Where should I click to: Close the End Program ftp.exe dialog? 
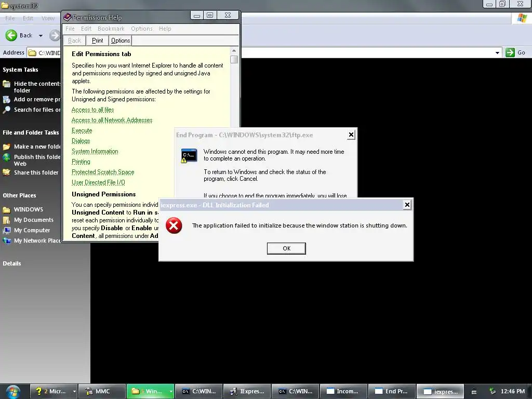point(351,135)
